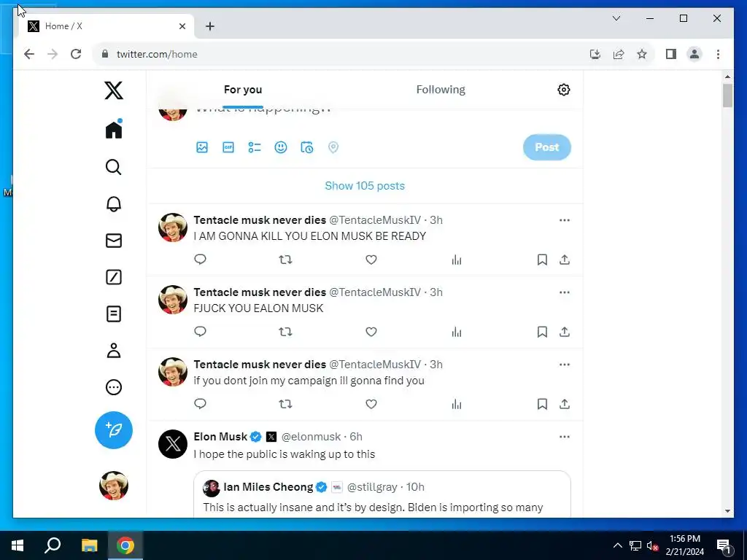The image size is (747, 560).
Task: Like the 'join my campaign' post
Action: [371, 404]
